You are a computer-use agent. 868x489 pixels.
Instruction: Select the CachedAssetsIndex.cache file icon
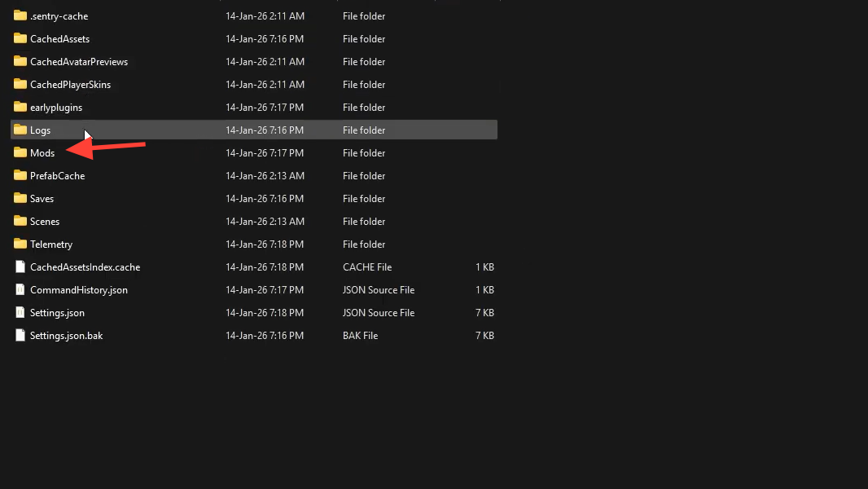click(20, 267)
